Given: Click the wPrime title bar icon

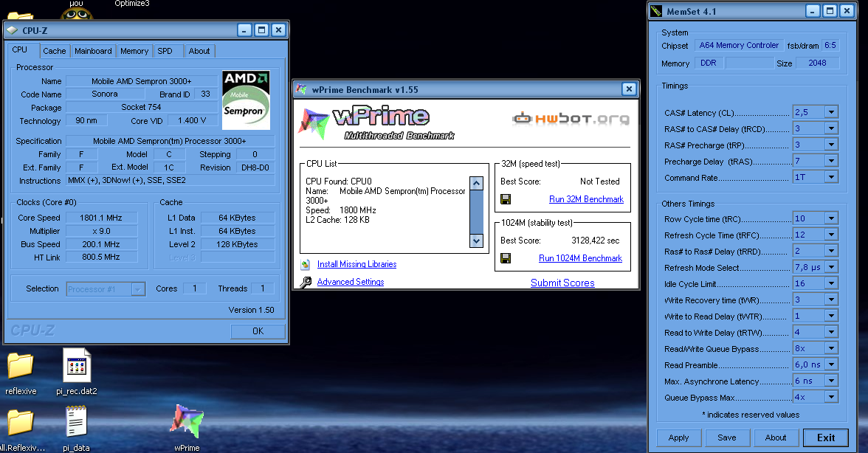Looking at the screenshot, I should pyautogui.click(x=302, y=89).
